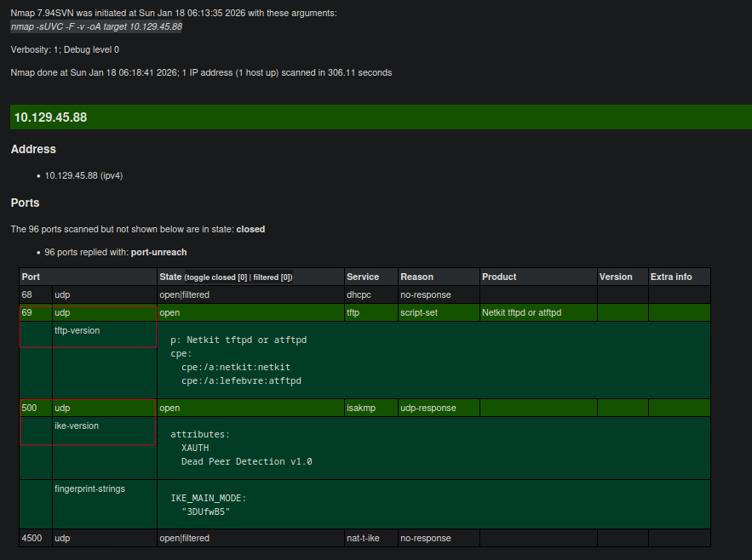Click the dhcpc service cell

point(359,294)
